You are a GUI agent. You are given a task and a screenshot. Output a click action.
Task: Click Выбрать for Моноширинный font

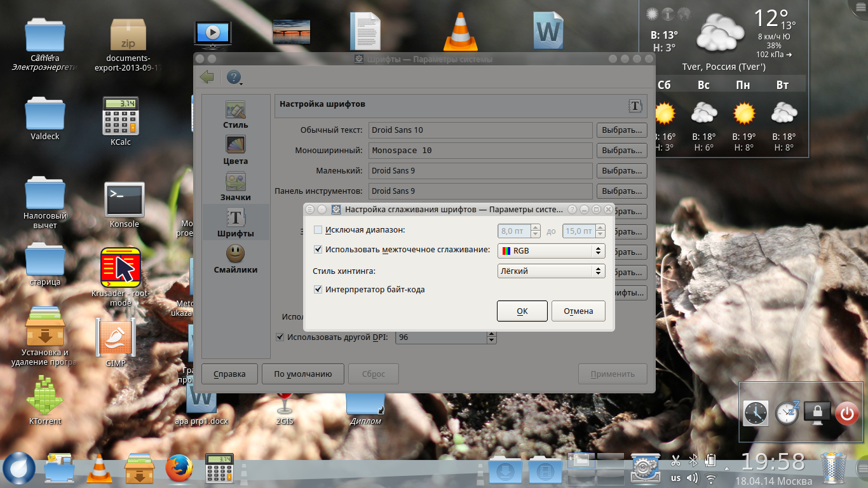tap(621, 151)
